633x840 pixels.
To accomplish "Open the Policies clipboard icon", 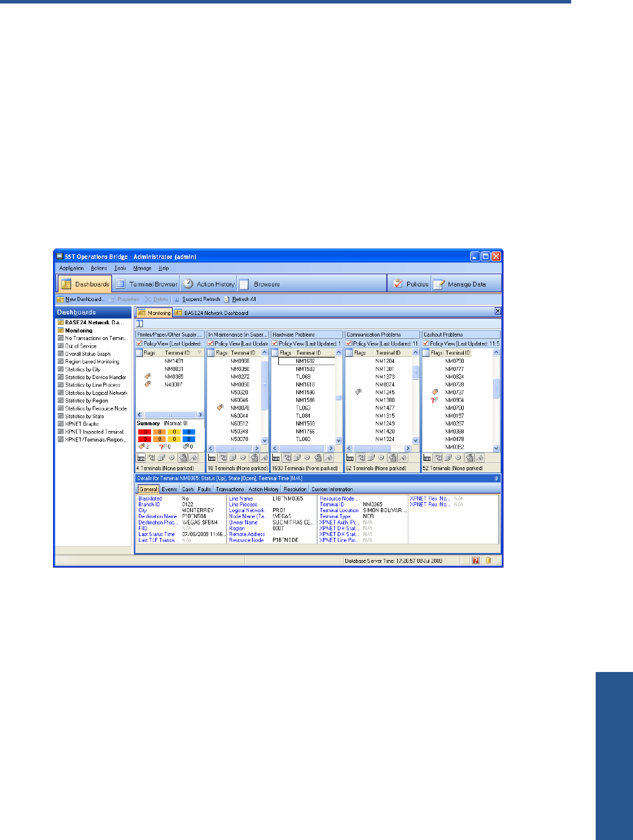I will [398, 284].
